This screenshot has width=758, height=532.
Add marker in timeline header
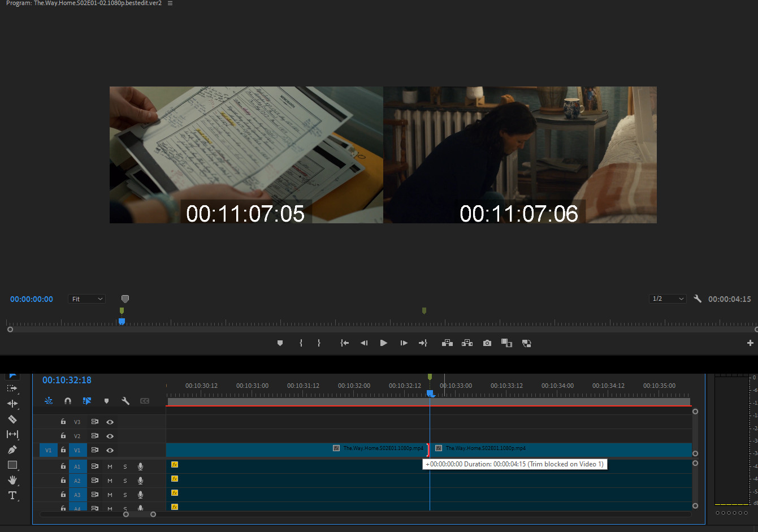106,401
